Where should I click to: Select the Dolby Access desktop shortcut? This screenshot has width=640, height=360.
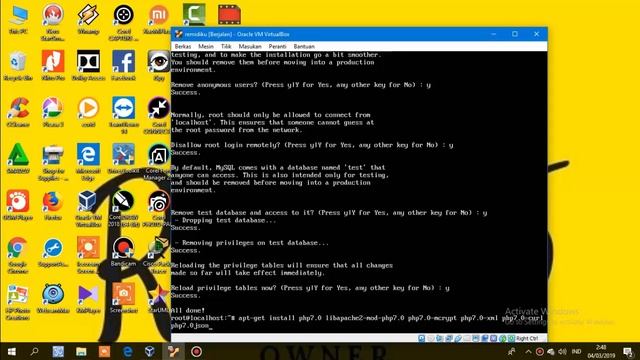(x=88, y=65)
